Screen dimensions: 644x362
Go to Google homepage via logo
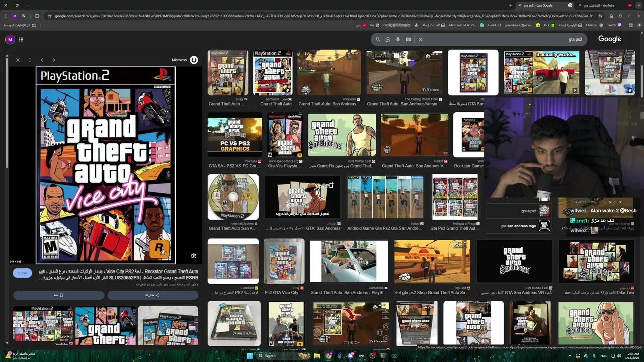pyautogui.click(x=610, y=39)
